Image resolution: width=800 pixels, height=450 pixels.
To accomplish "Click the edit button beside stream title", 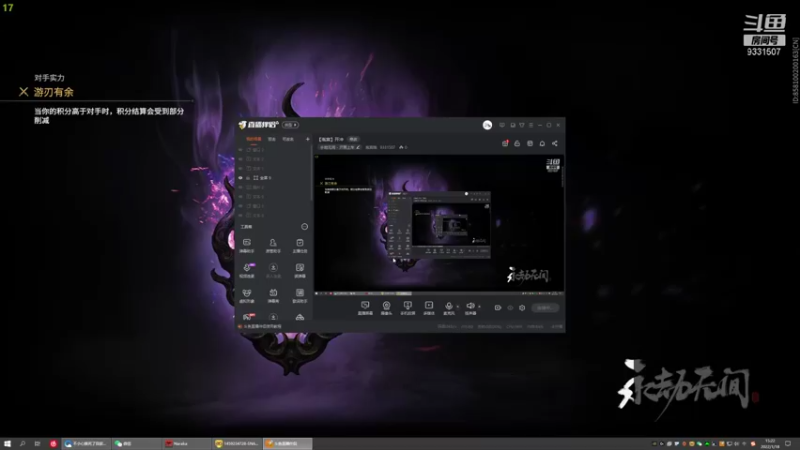I will (x=353, y=139).
